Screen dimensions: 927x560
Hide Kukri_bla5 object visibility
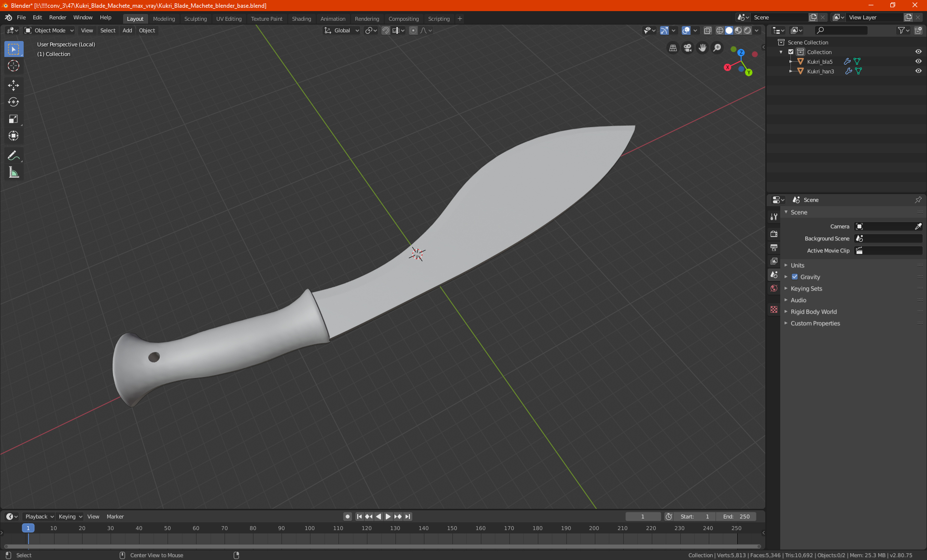click(x=918, y=61)
